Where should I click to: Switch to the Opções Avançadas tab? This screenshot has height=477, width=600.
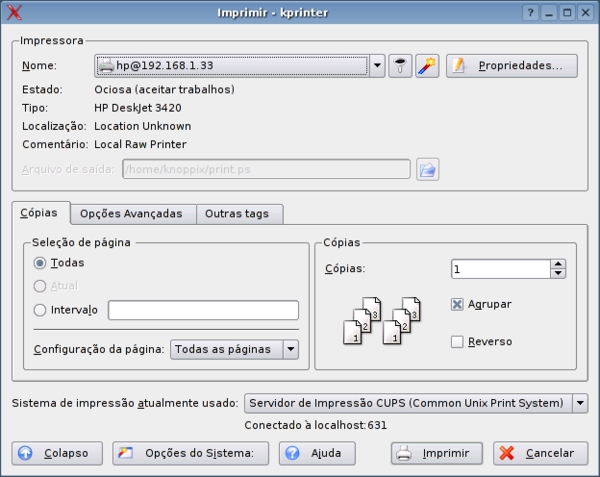(133, 214)
